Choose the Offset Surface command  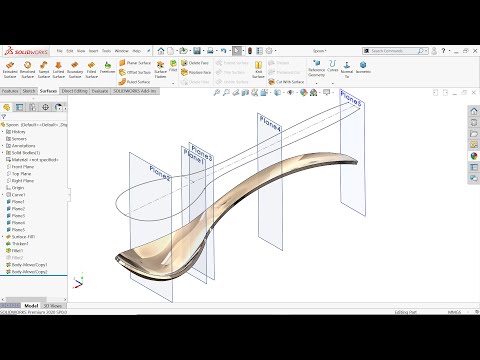coord(135,72)
